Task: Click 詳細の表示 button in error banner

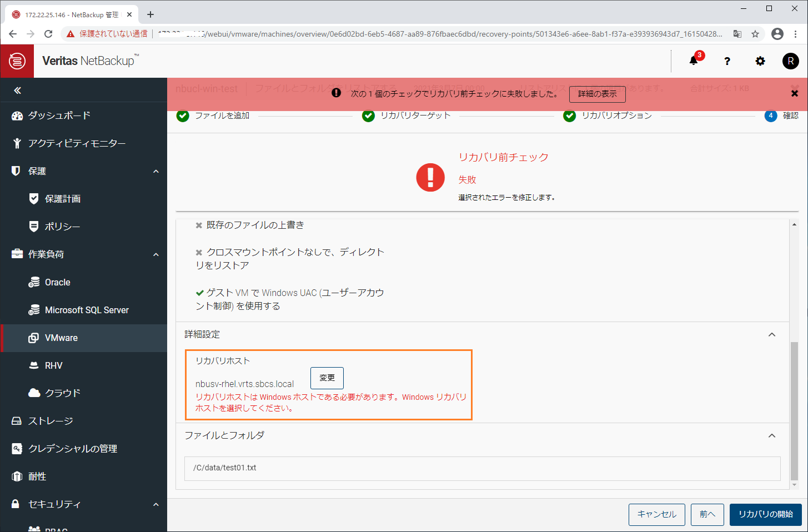Action: [x=598, y=94]
